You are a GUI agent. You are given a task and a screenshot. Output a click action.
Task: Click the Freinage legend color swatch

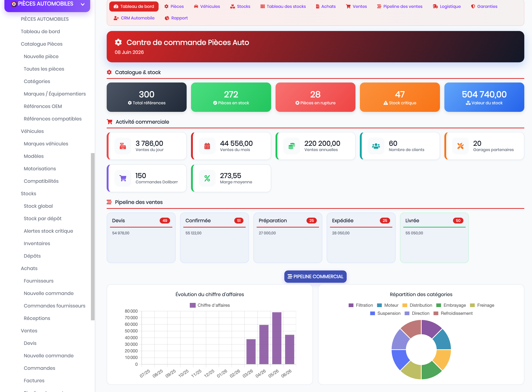click(472, 305)
